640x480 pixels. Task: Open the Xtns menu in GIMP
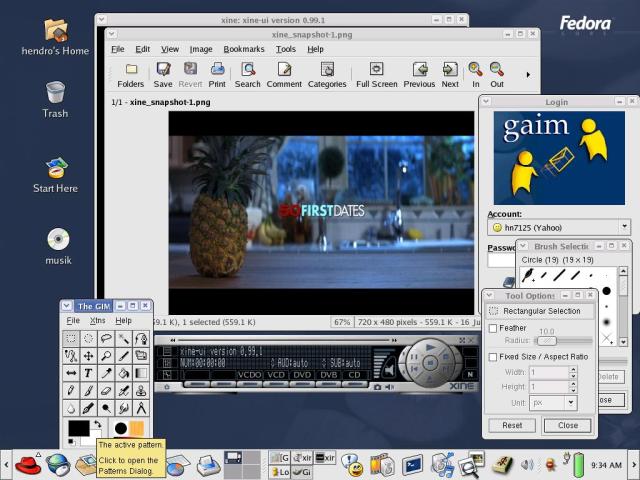click(98, 321)
